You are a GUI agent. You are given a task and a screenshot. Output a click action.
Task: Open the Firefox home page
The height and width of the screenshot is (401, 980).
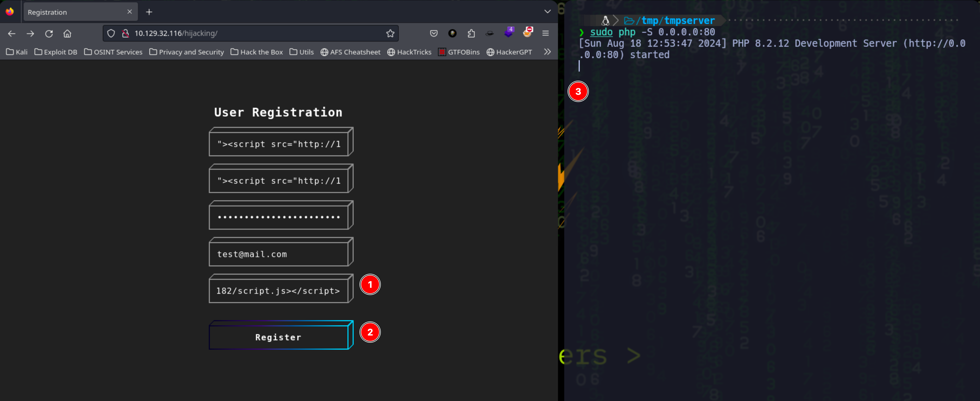[67, 33]
